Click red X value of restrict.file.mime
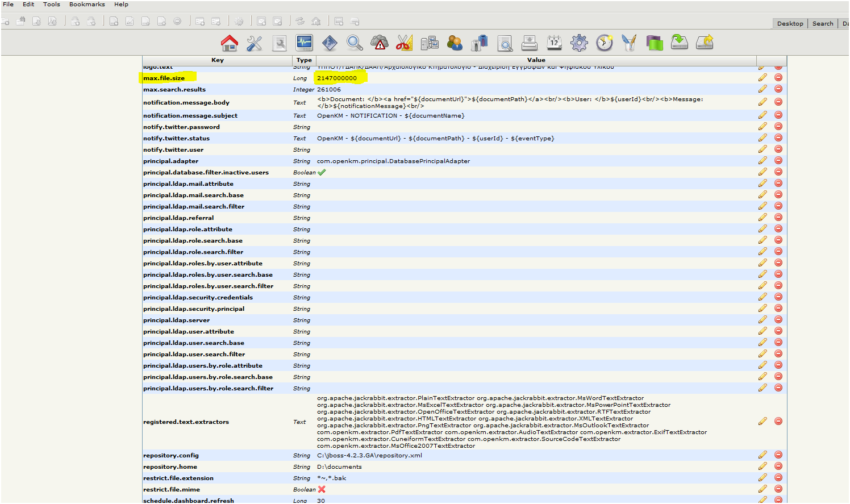850x504 pixels. 322,489
